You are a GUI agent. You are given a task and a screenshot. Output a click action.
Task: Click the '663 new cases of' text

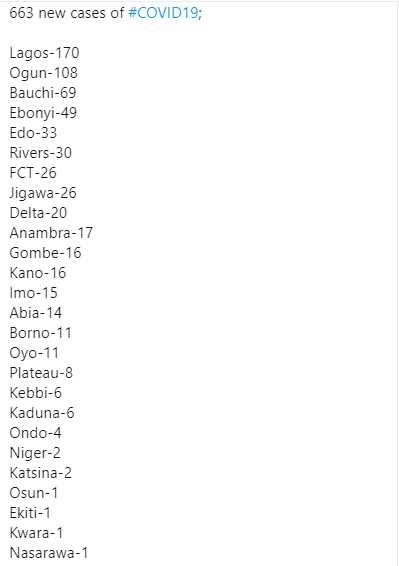pyautogui.click(x=67, y=13)
